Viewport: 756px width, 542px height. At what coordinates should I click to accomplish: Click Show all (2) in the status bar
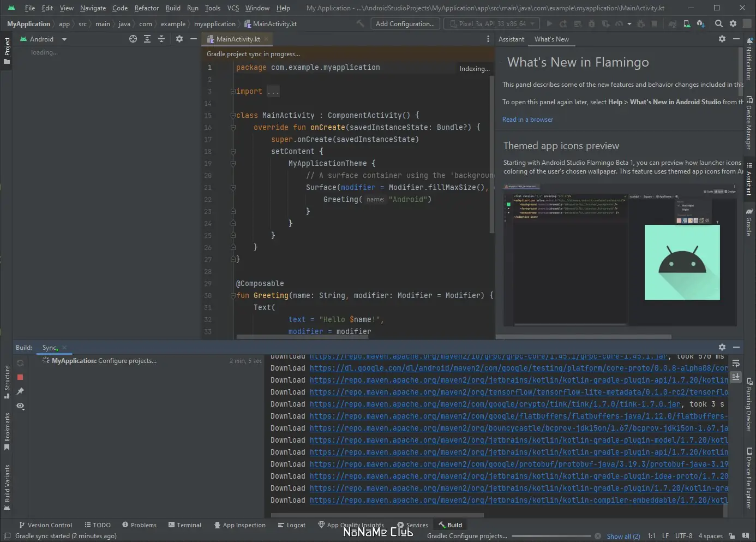pyautogui.click(x=623, y=536)
